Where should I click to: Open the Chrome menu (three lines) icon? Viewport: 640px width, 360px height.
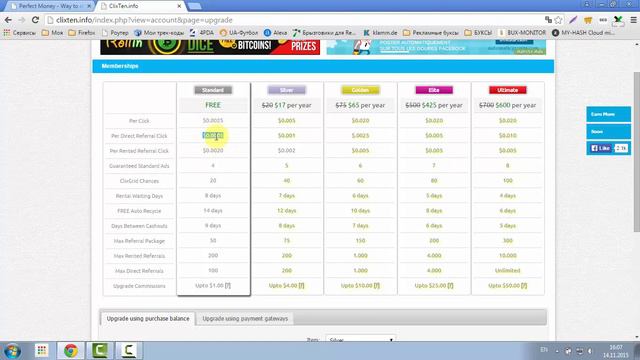(633, 20)
